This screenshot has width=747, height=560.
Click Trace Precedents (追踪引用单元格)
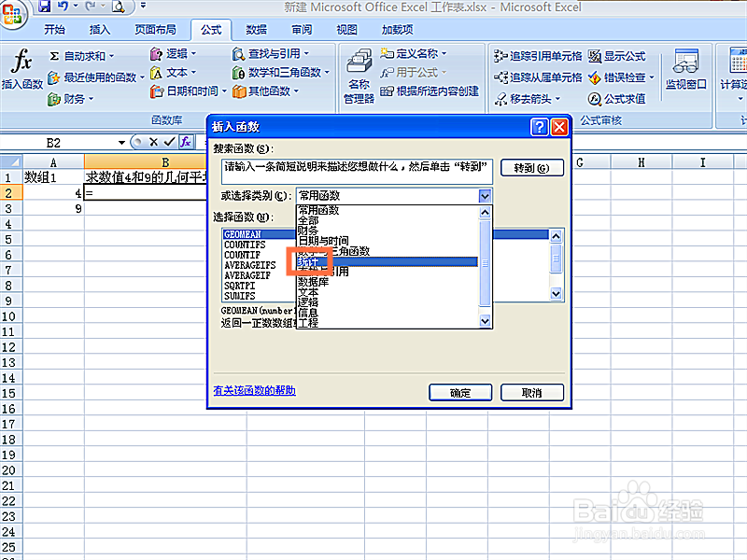538,56
